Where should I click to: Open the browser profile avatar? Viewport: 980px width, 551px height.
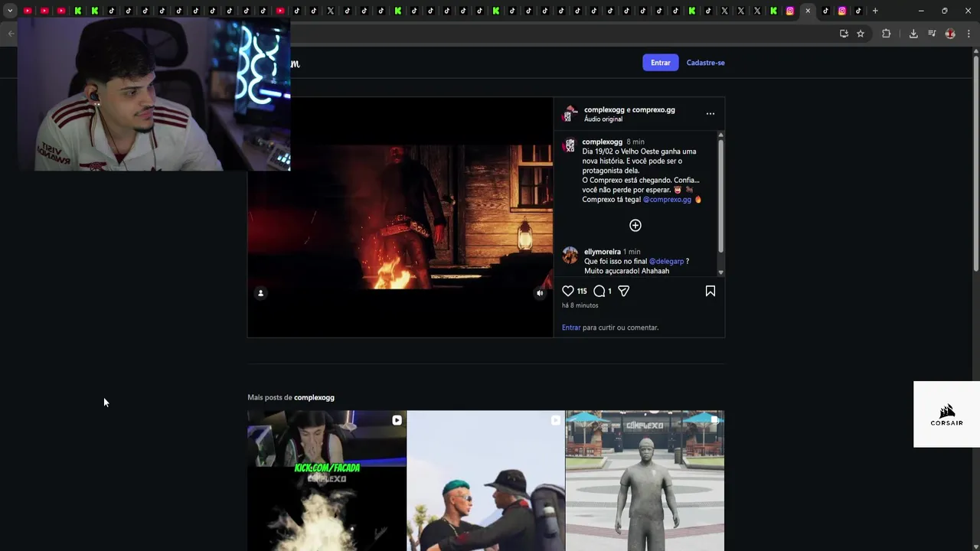click(950, 34)
